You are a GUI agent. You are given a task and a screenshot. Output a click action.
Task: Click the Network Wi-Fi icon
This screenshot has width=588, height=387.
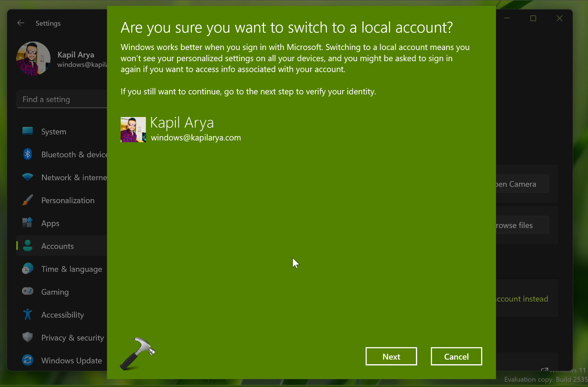pyautogui.click(x=28, y=178)
